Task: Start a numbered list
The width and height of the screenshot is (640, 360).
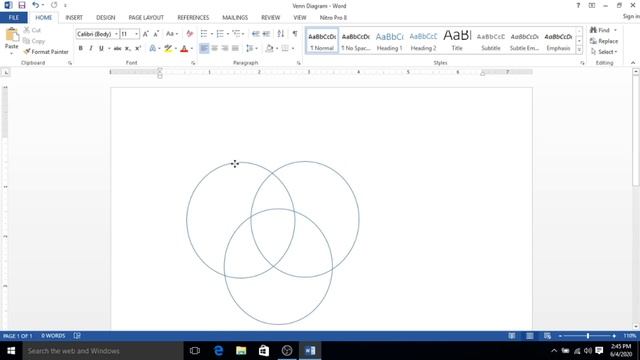Action: pos(220,34)
